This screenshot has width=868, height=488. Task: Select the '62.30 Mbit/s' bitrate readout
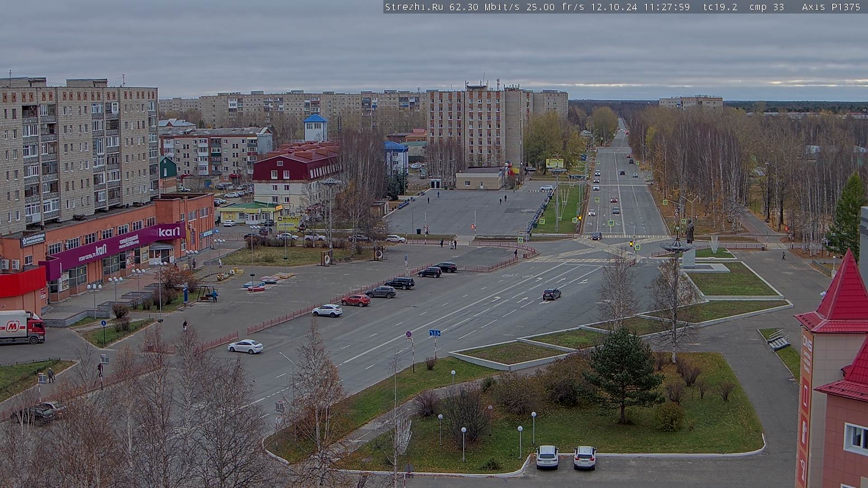(x=484, y=7)
